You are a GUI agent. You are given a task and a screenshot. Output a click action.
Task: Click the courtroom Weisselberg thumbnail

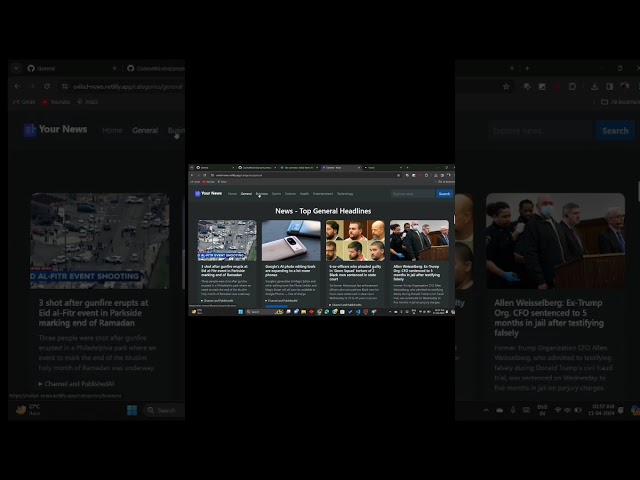[x=419, y=240]
